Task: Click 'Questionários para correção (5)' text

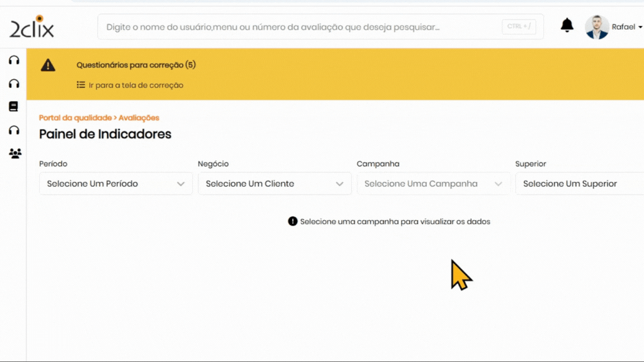Action: click(136, 65)
